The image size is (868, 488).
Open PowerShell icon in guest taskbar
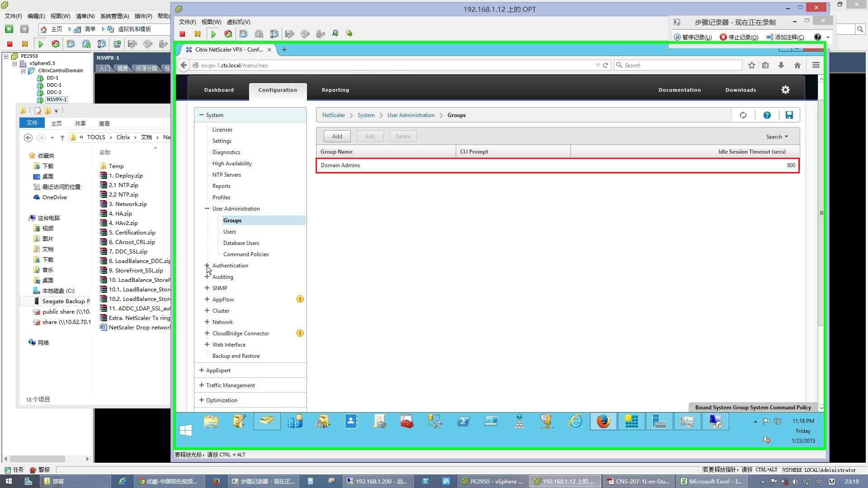coord(463,422)
